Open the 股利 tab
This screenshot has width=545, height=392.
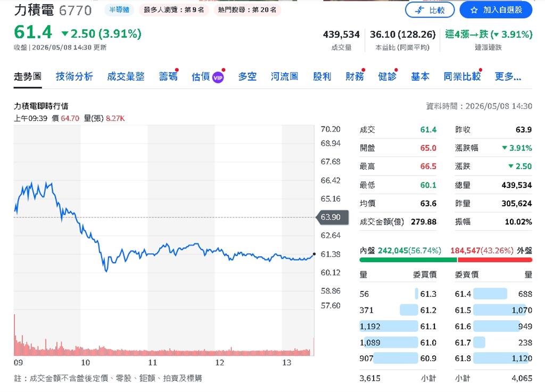pyautogui.click(x=322, y=77)
